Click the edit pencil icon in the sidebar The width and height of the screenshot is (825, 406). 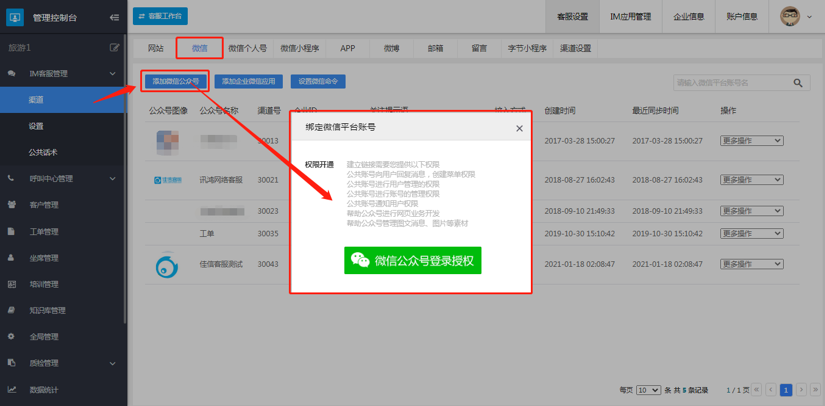click(114, 47)
